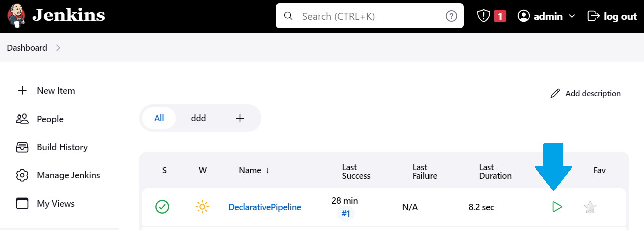Open New Item in the sidebar
This screenshot has width=644, height=230.
(56, 91)
